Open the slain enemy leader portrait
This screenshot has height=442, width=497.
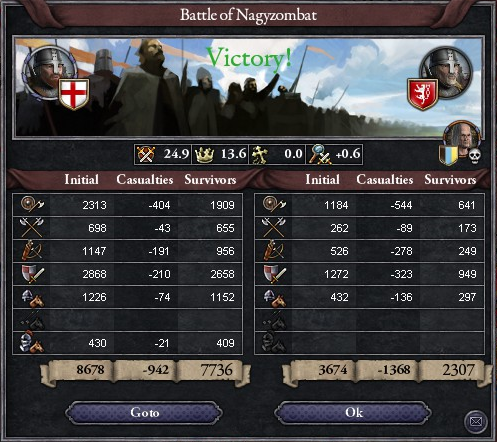tap(463, 137)
